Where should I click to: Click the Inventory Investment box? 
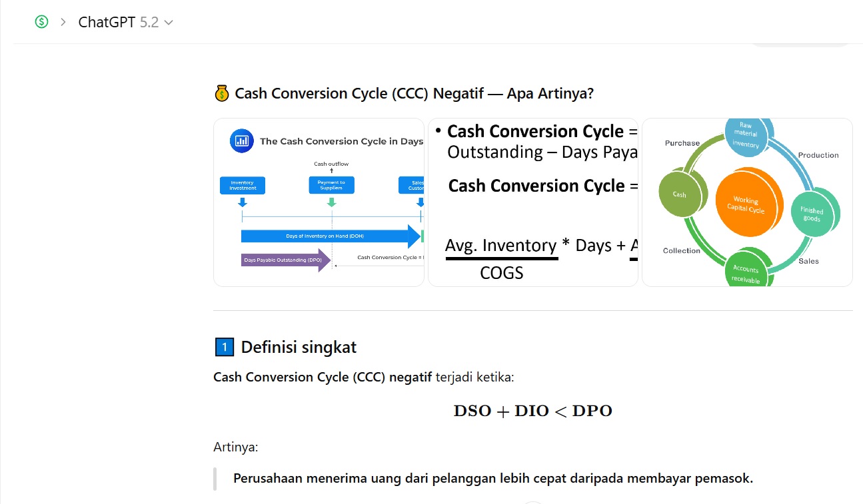tap(243, 185)
